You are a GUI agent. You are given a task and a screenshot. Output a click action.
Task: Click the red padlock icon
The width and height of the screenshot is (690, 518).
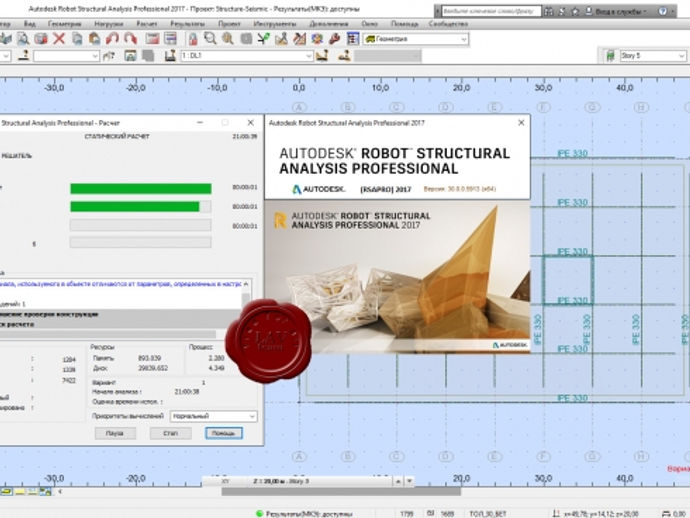click(192, 39)
